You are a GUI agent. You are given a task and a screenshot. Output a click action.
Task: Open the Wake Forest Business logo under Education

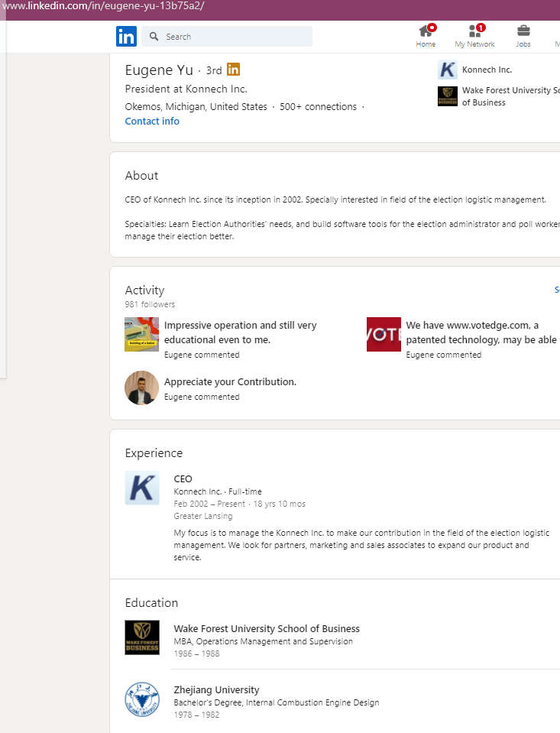pos(142,637)
